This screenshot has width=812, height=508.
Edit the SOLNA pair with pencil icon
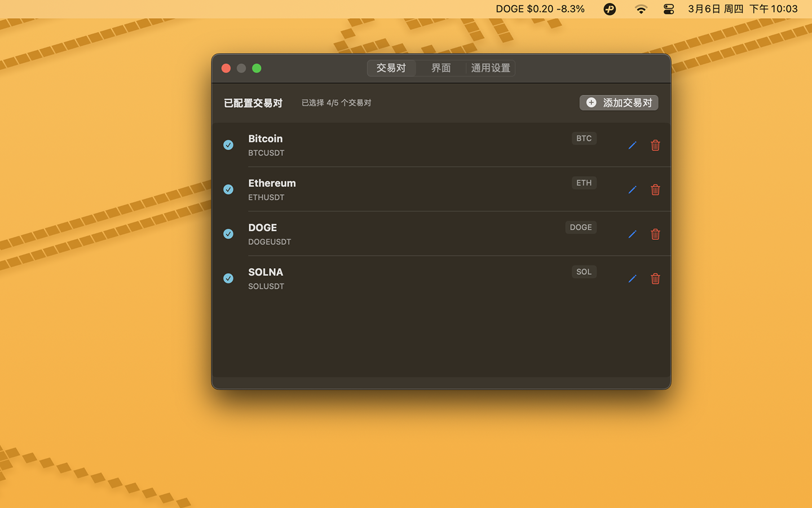tap(632, 278)
